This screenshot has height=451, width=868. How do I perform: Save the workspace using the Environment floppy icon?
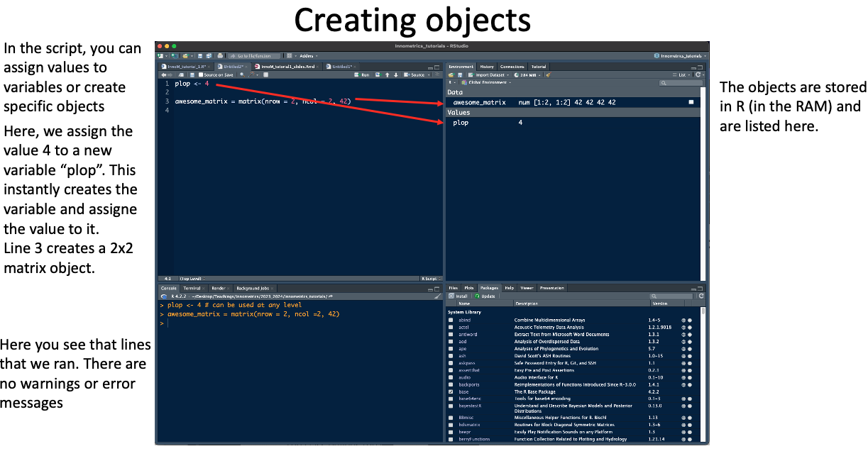tap(460, 74)
